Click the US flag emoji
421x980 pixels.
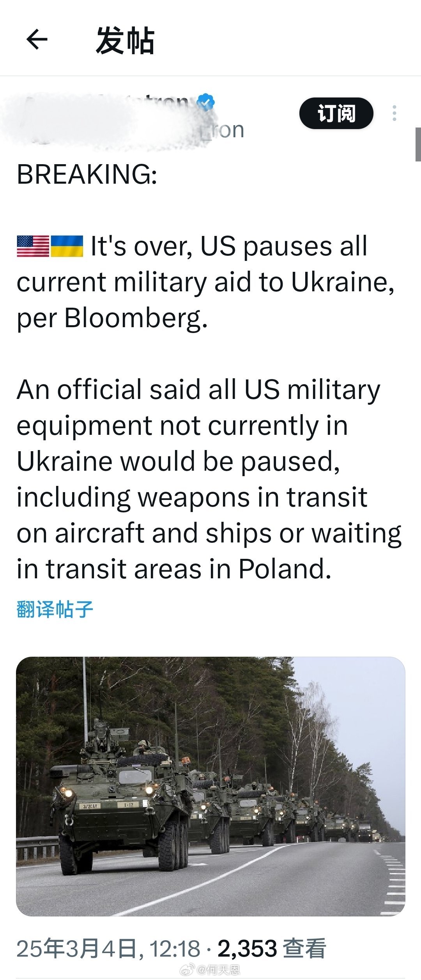click(x=33, y=246)
